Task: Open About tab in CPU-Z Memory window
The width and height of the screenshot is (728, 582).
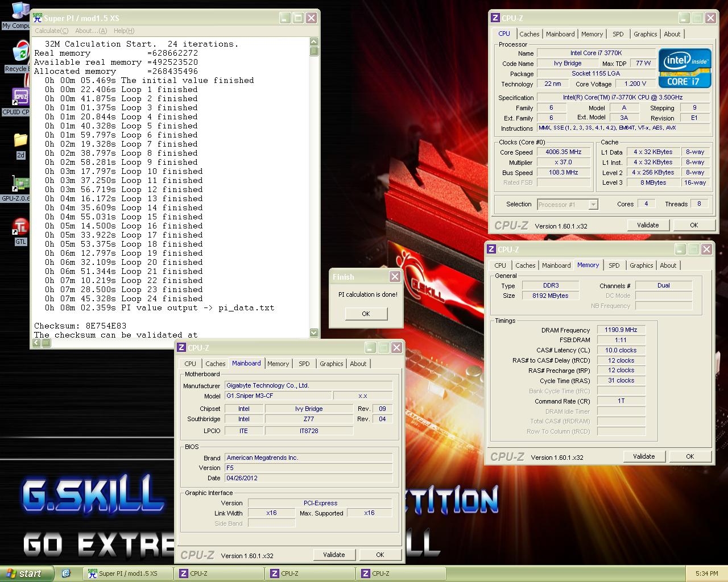Action: 668,265
